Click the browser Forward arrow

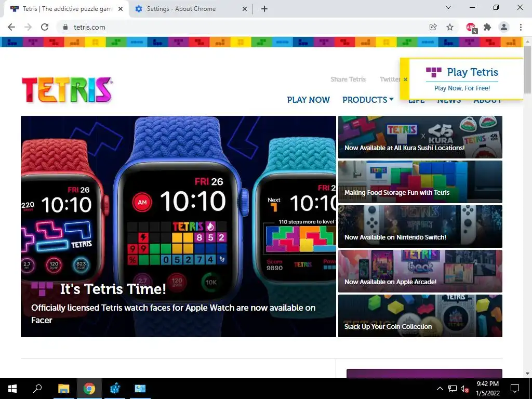(28, 27)
